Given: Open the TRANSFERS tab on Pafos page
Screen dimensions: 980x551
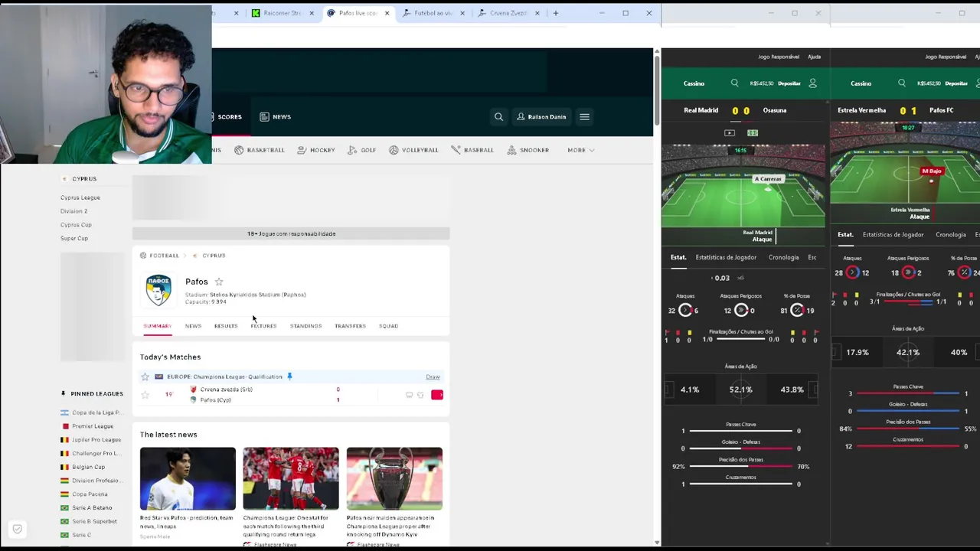Looking at the screenshot, I should pyautogui.click(x=350, y=326).
